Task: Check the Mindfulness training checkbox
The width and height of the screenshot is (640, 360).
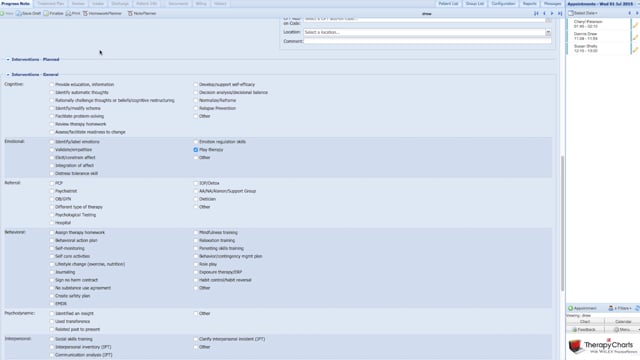Action: (x=196, y=233)
